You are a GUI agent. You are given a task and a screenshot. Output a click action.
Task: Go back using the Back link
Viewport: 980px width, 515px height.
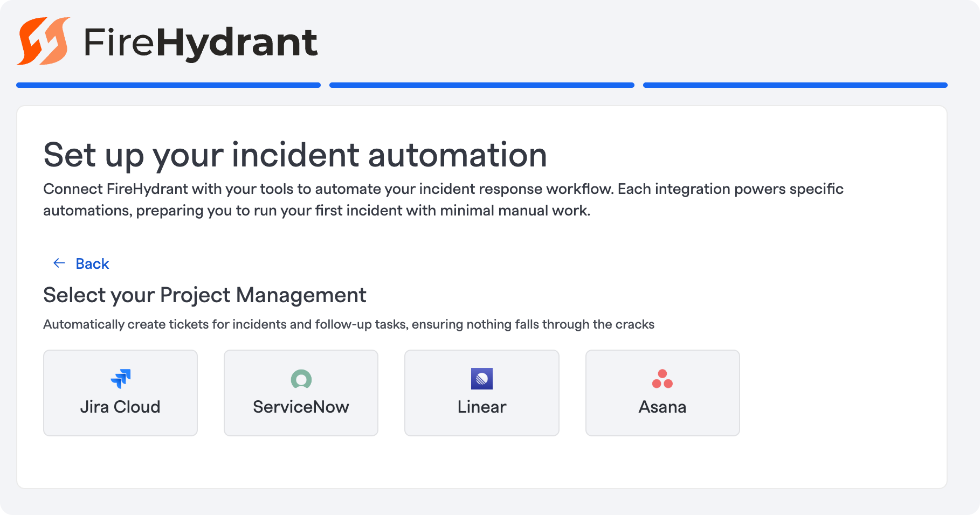click(x=92, y=263)
